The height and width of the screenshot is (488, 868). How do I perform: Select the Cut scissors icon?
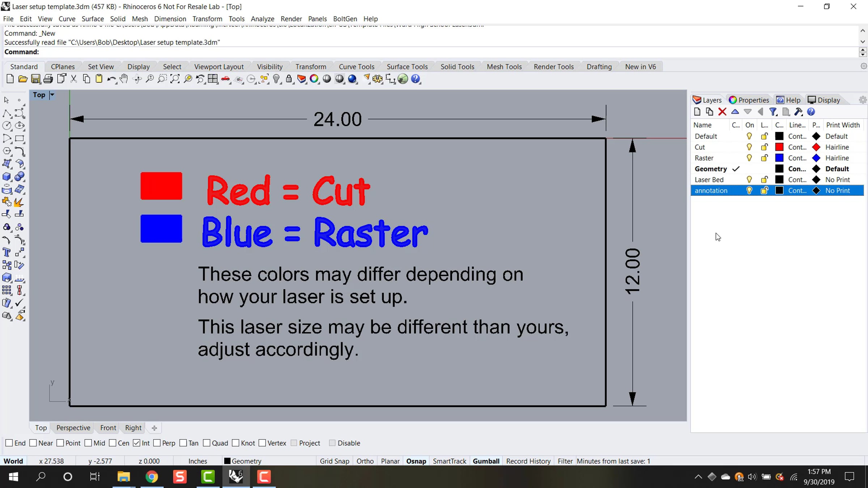pos(74,79)
